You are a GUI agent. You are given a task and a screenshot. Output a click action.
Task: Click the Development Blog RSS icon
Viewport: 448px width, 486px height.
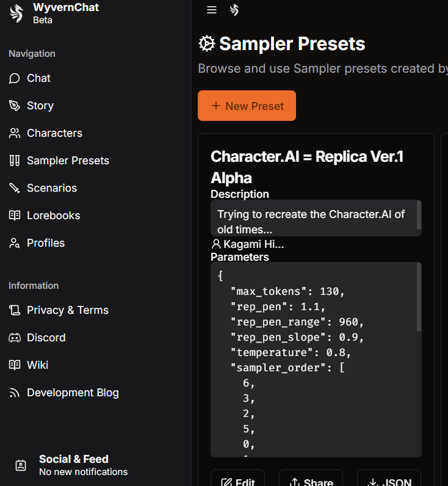(15, 393)
